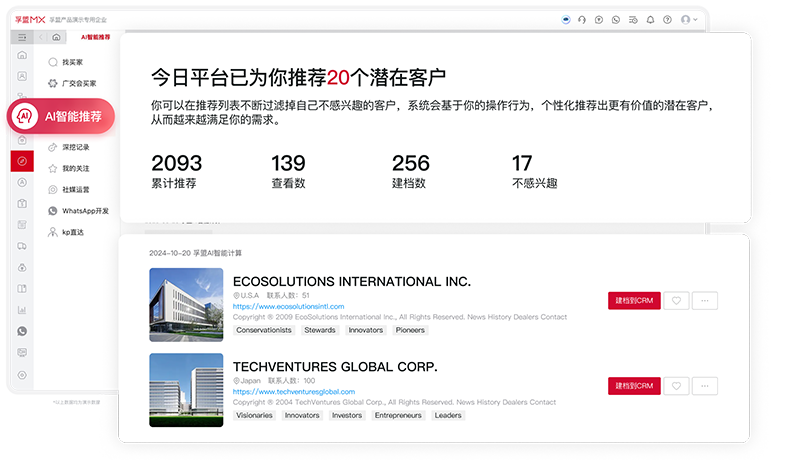The image size is (794, 460).
Task: Open 我的关注 menu item
Action: point(76,168)
